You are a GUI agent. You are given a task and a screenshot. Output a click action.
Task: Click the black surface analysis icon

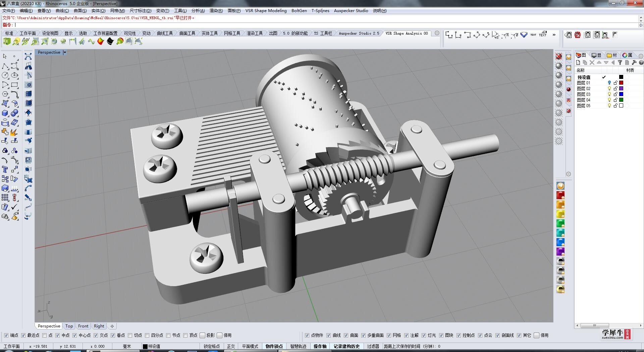click(x=110, y=41)
